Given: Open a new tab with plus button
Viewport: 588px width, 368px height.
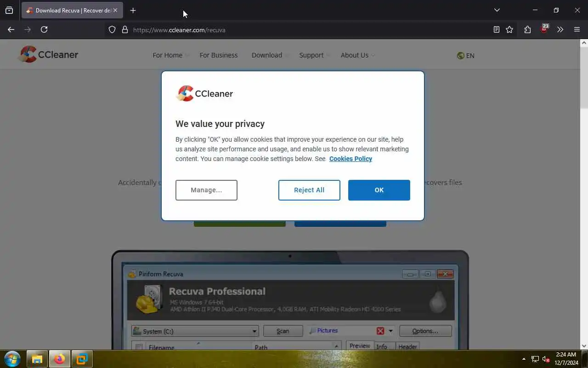Looking at the screenshot, I should [x=133, y=10].
